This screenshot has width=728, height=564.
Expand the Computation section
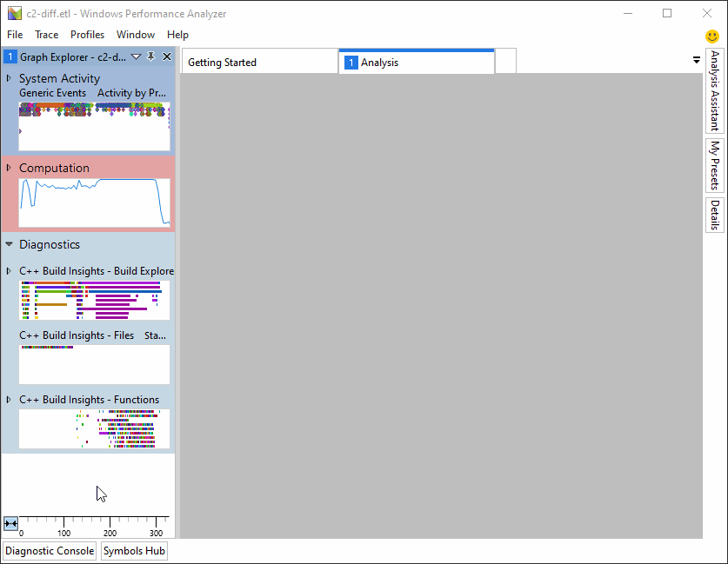[8, 168]
